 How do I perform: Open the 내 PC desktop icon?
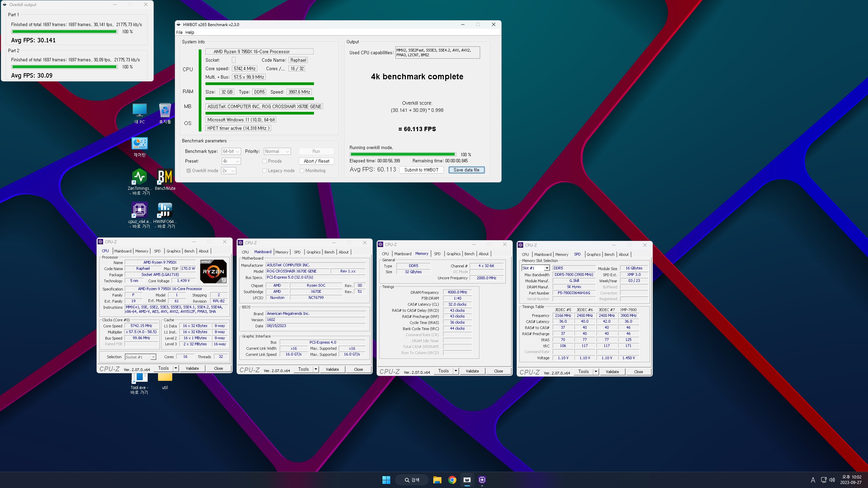pos(139,114)
